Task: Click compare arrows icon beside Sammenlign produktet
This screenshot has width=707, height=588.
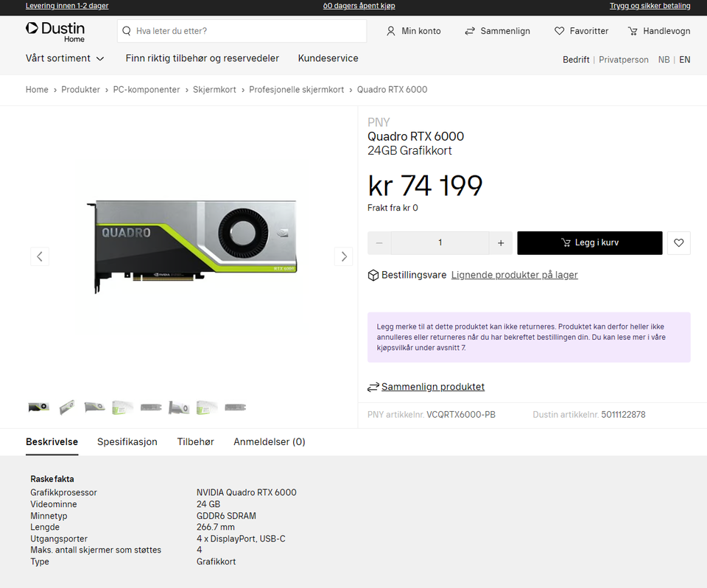Action: coord(373,387)
